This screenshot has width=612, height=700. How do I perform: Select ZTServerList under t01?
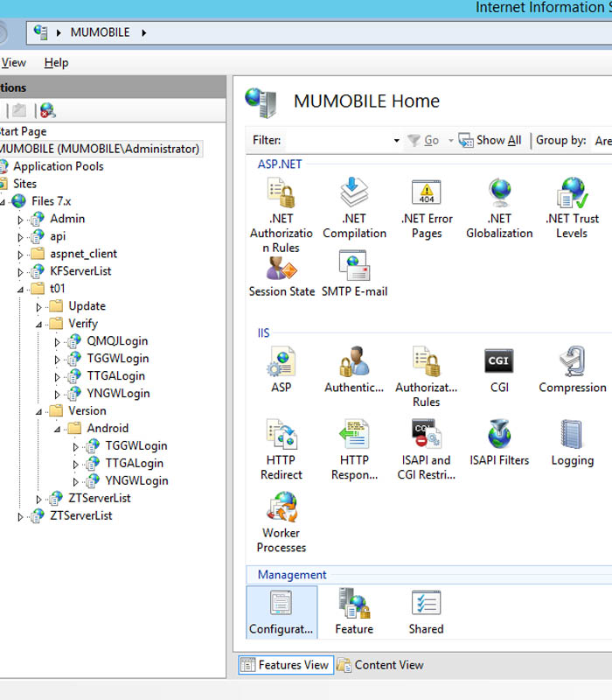pos(100,498)
